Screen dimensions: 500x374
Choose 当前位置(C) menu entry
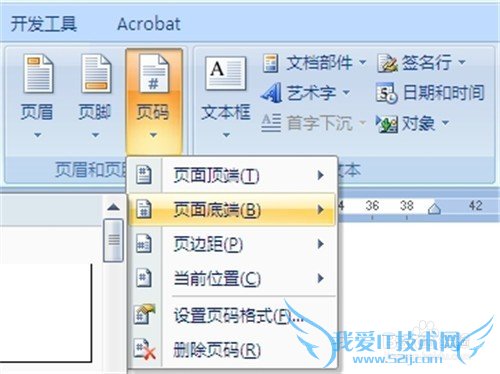pyautogui.click(x=232, y=278)
